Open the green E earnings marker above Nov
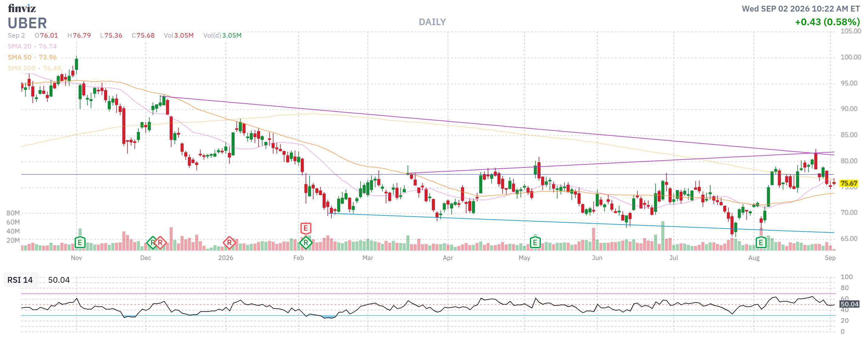868x341 pixels. (x=80, y=242)
